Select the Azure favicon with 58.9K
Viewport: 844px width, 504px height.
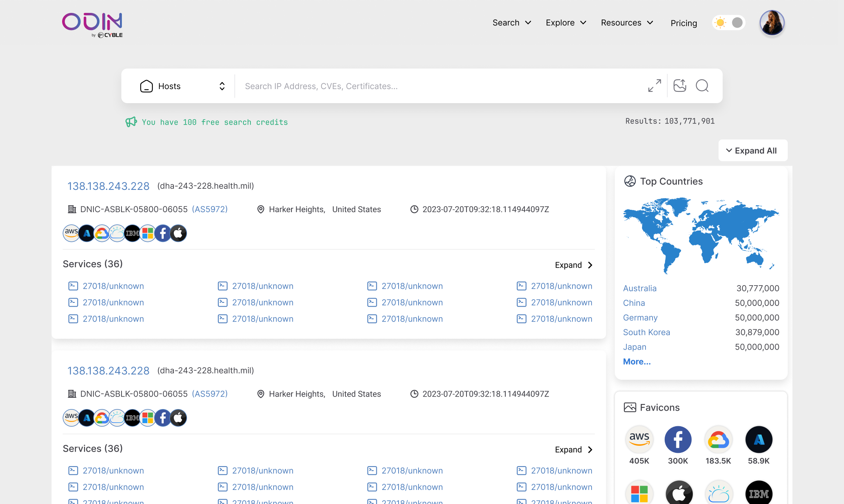pos(759,440)
